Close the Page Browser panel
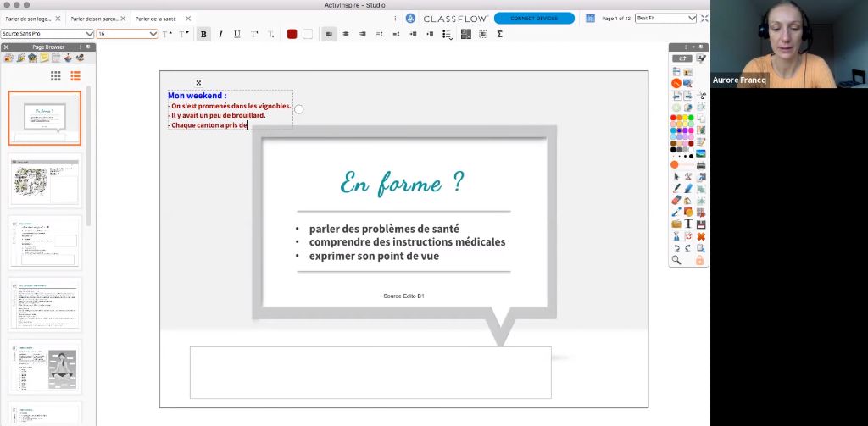This screenshot has height=426, width=868. (x=6, y=47)
